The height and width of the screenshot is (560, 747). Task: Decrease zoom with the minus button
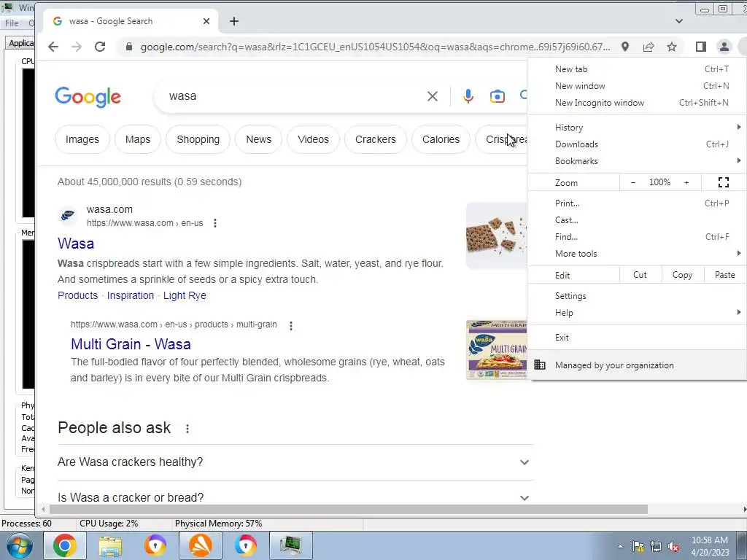click(x=632, y=182)
